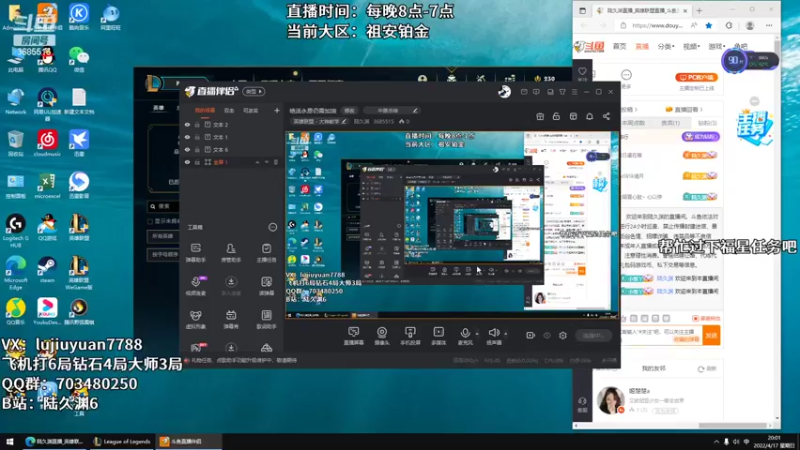Go to 首页 in the Douyu nav

[x=619, y=46]
